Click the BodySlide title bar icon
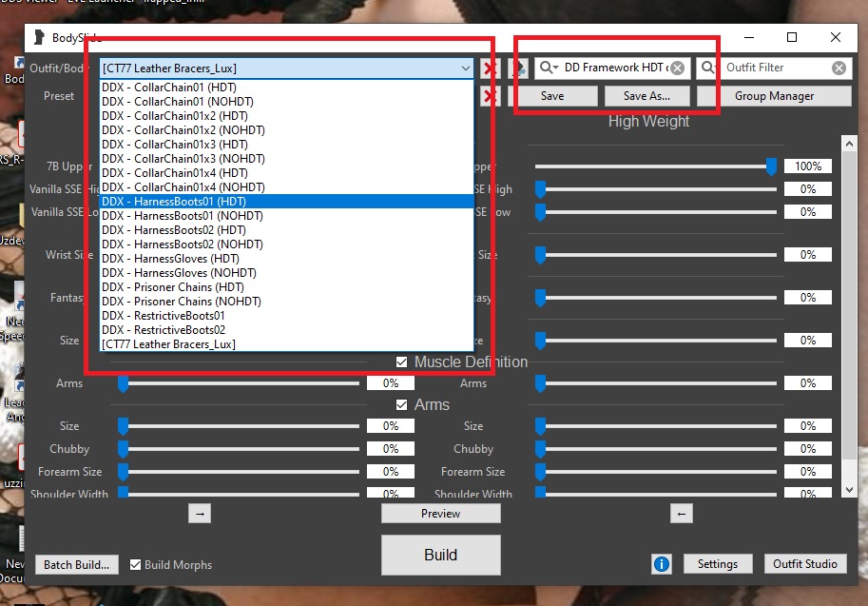Screen dimensions: 868x606 coord(39,38)
